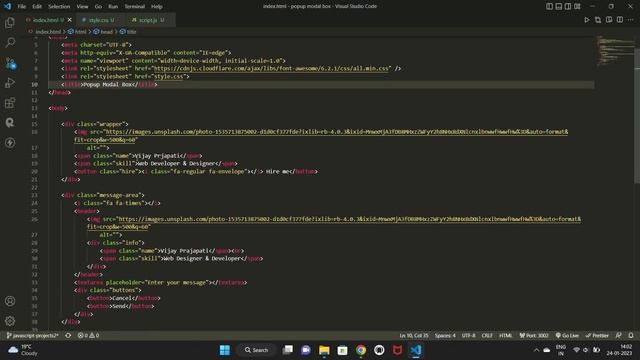The image size is (640, 360).
Task: Open the javascript-projects branch picker
Action: point(33,336)
